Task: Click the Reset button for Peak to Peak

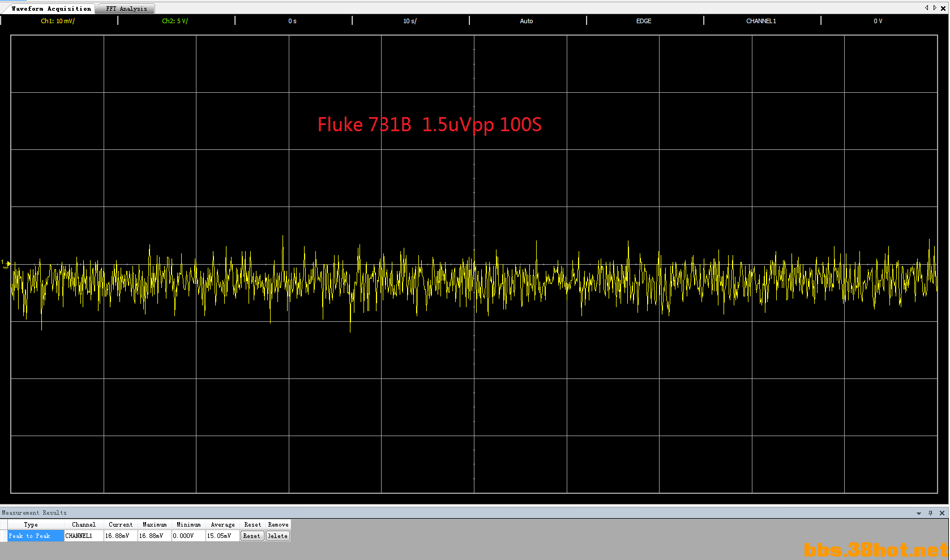Action: 253,536
